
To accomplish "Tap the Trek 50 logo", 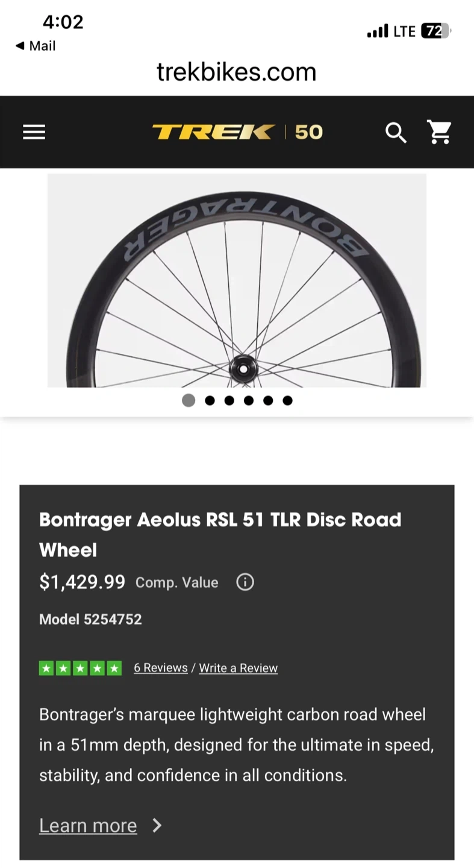I will click(x=237, y=132).
